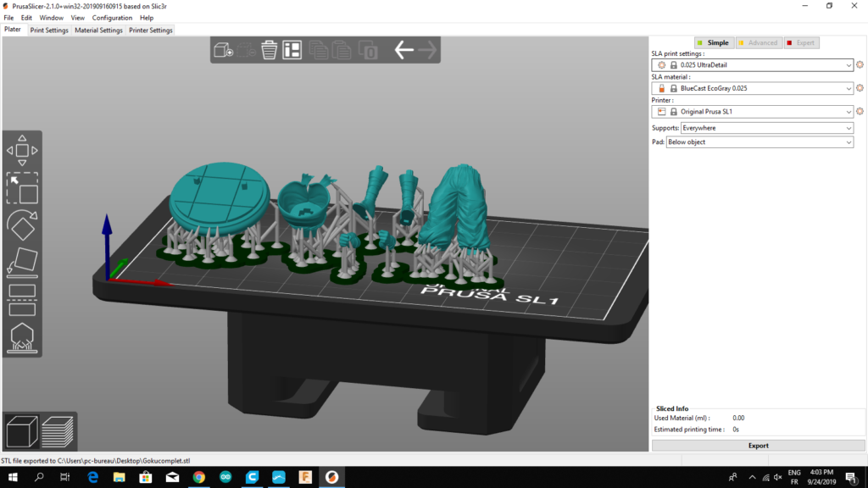
Task: Select the Rotate gizmo tool
Action: (22, 225)
